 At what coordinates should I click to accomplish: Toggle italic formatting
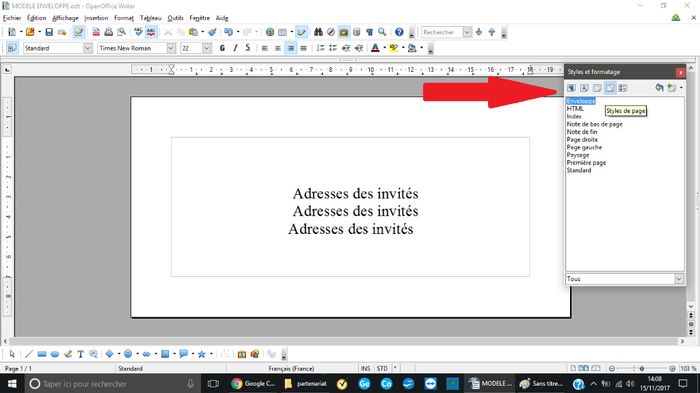click(235, 48)
